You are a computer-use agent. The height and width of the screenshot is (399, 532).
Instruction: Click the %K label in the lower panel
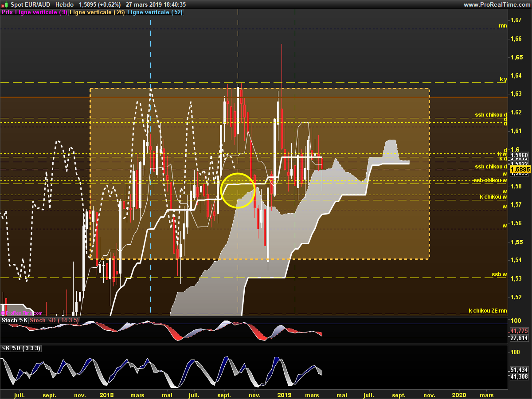[6, 348]
